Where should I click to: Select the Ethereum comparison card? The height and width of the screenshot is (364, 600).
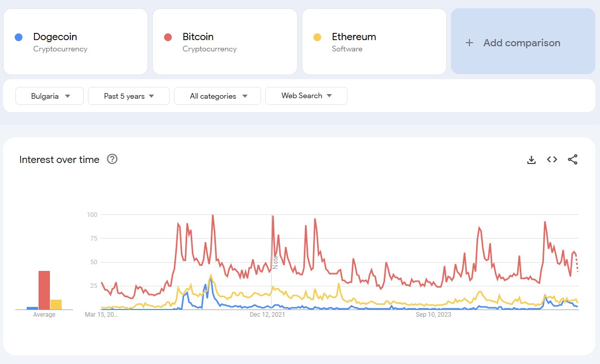[373, 42]
